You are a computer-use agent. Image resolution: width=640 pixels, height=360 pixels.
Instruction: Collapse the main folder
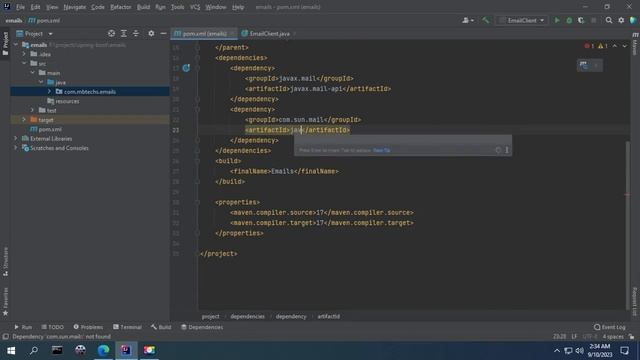click(x=33, y=73)
